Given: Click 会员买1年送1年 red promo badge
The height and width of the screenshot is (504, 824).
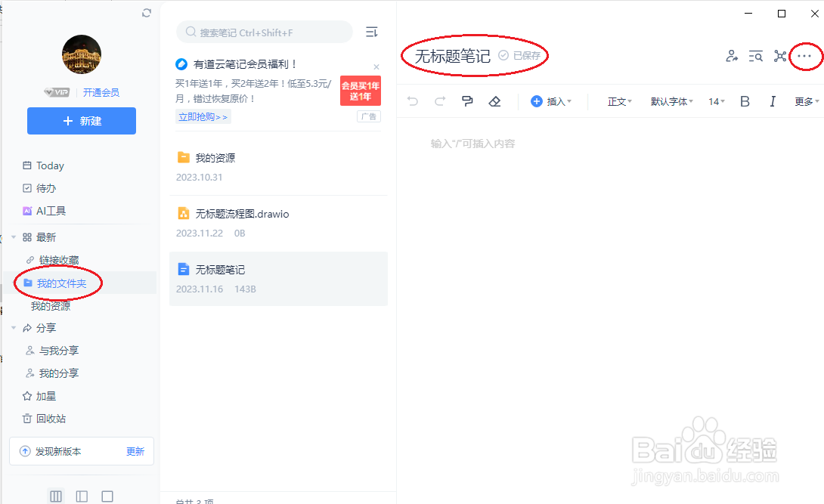Looking at the screenshot, I should [361, 91].
